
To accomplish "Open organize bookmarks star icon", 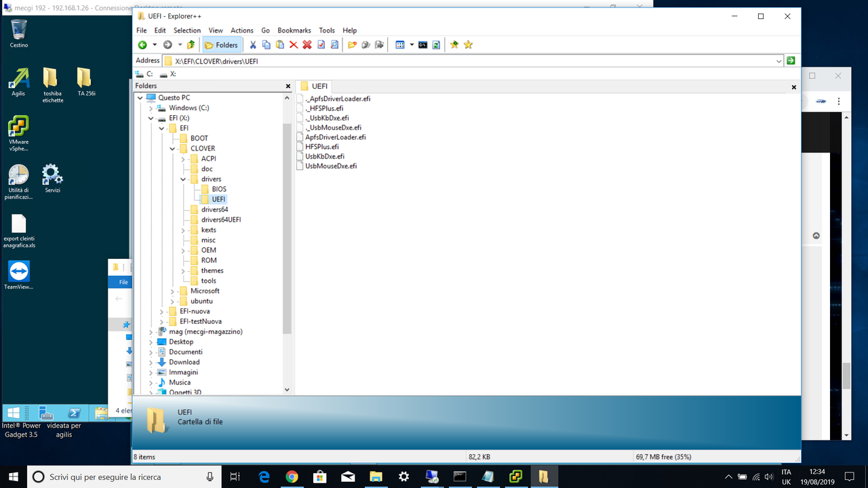I will pyautogui.click(x=468, y=45).
